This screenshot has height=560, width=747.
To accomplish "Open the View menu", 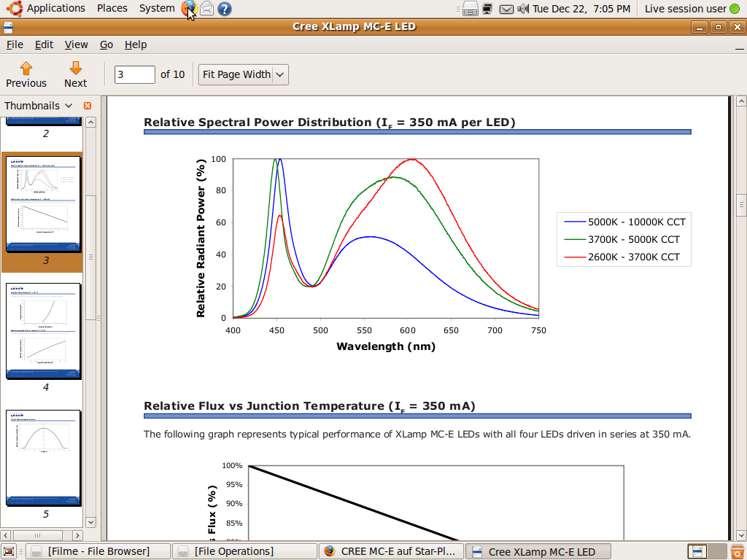I will [76, 44].
